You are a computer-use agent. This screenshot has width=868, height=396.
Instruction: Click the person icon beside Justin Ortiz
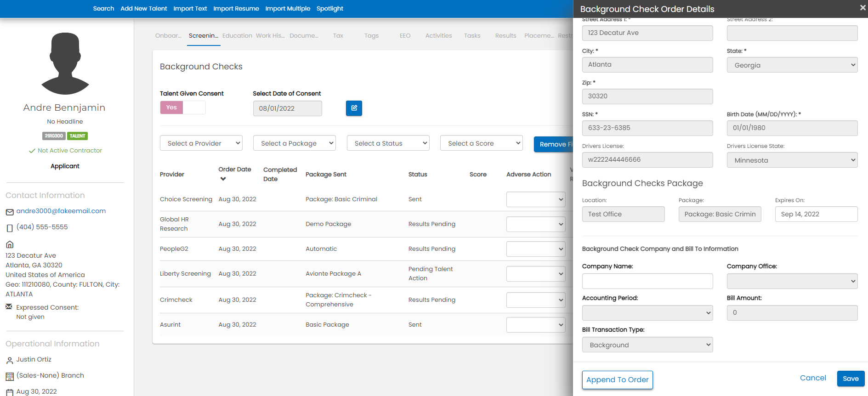[x=10, y=361]
